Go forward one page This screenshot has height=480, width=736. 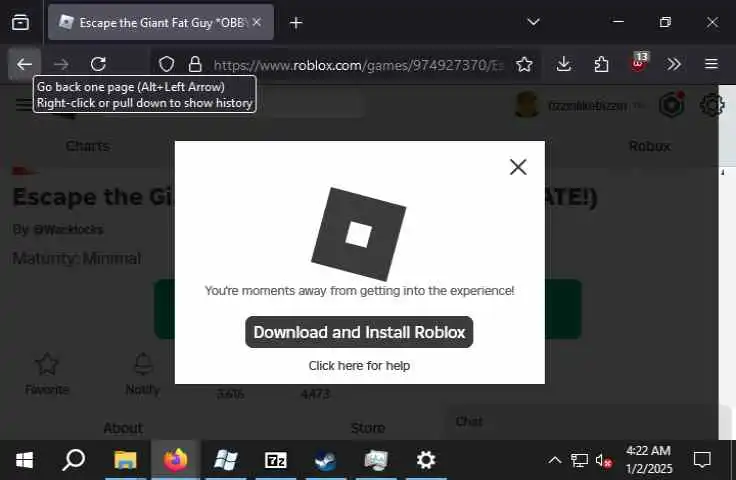coord(61,64)
